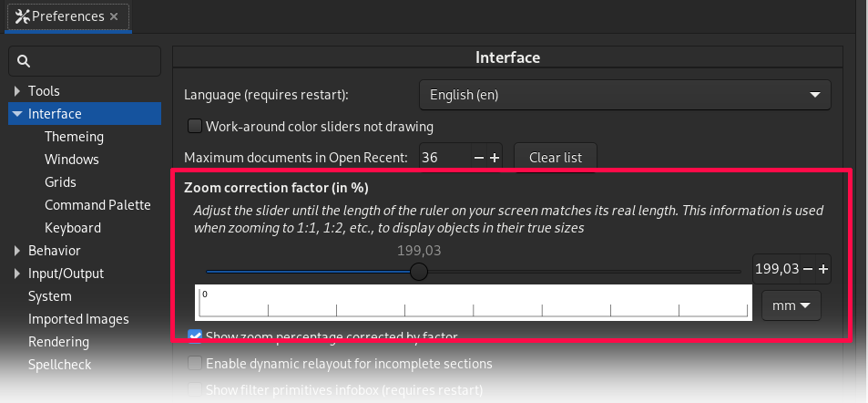Open the Language dropdown
The height and width of the screenshot is (403, 868).
click(x=625, y=95)
